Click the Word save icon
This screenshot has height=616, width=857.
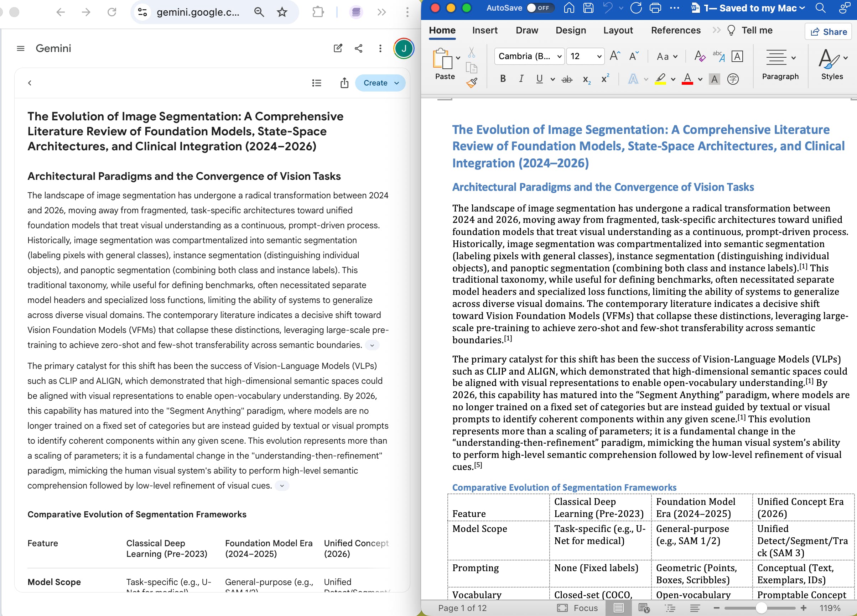point(588,8)
